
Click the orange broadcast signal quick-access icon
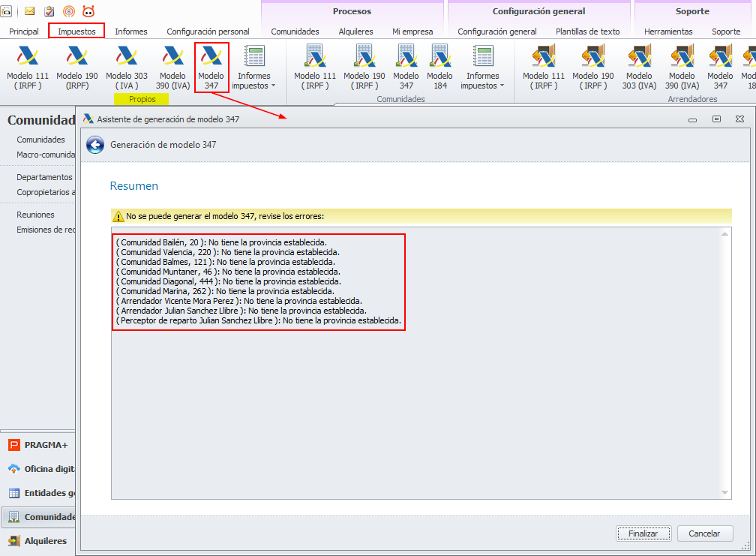tap(69, 11)
